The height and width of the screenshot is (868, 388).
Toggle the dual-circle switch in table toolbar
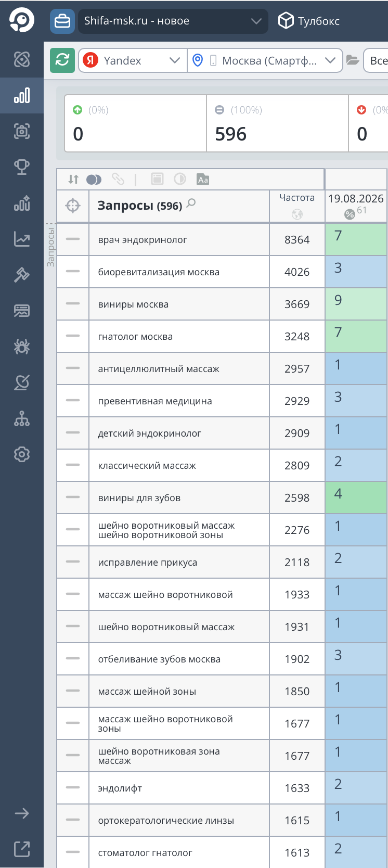[94, 180]
